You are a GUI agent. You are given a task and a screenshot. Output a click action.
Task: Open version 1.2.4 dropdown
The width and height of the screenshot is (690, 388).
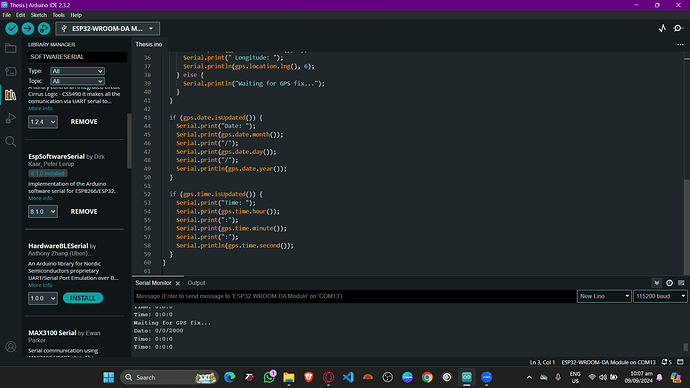pos(43,122)
